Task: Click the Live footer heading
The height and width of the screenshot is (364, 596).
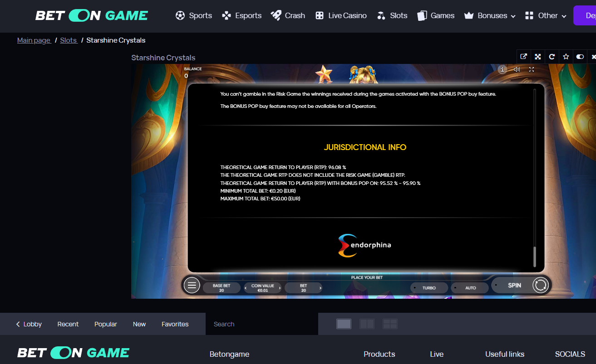Action: [437, 354]
